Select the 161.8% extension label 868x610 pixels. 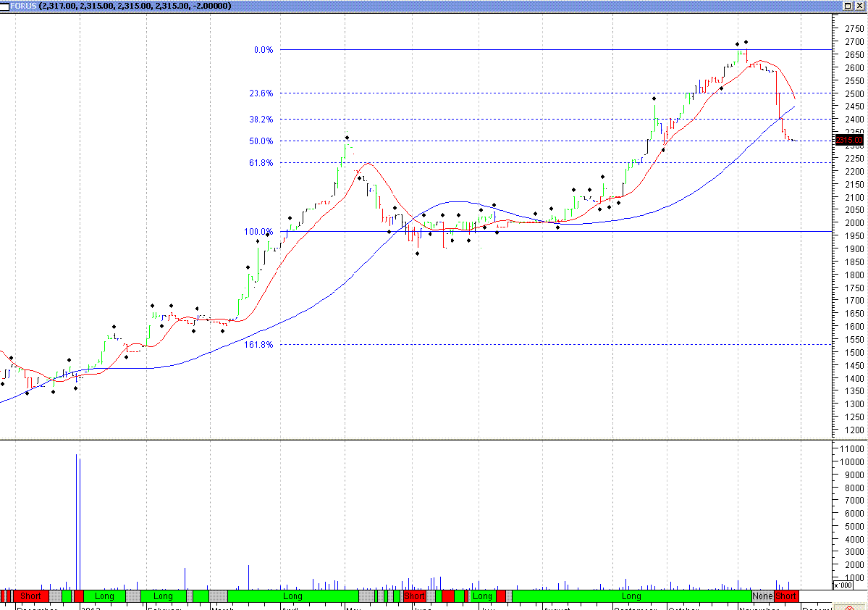point(258,345)
